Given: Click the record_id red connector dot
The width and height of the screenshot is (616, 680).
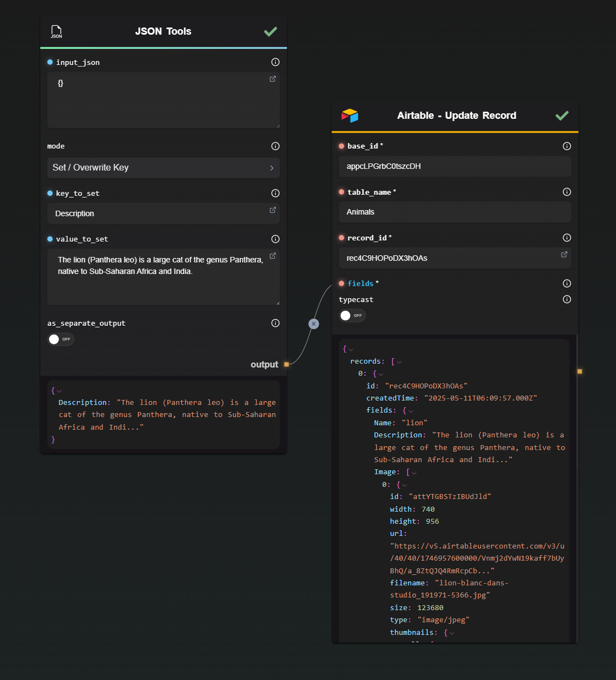Looking at the screenshot, I should pos(341,238).
